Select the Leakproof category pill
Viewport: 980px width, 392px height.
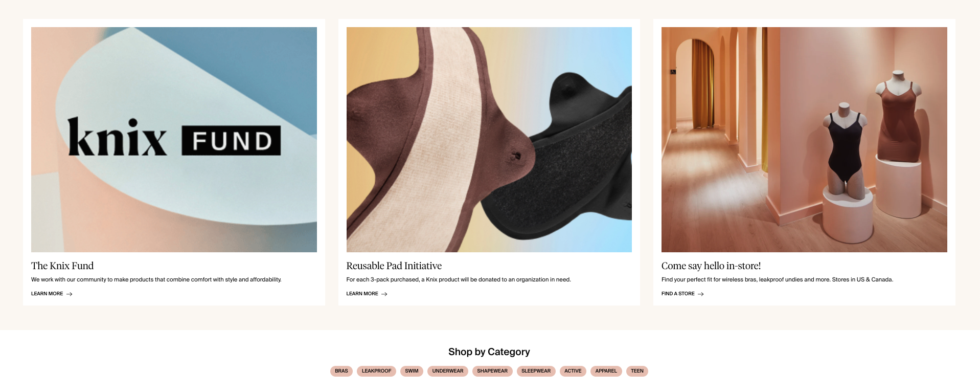point(376,371)
